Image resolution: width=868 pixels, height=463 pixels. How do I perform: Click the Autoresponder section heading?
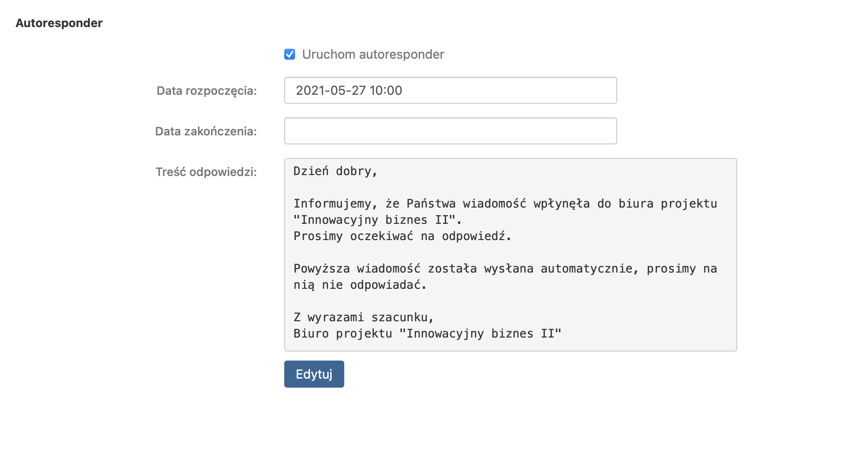pos(59,23)
